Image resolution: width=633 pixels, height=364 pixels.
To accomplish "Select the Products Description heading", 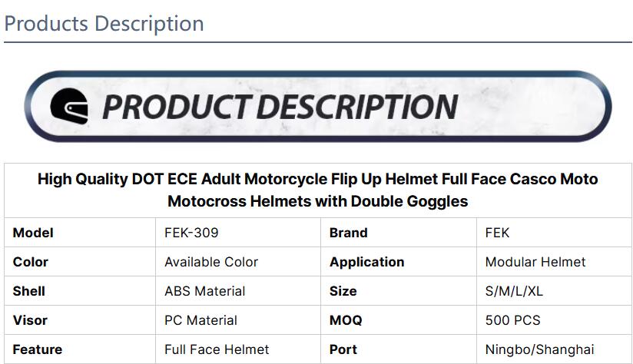I will [104, 23].
